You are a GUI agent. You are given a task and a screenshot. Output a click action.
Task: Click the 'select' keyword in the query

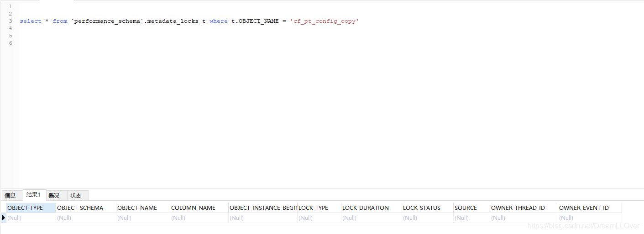(31, 21)
